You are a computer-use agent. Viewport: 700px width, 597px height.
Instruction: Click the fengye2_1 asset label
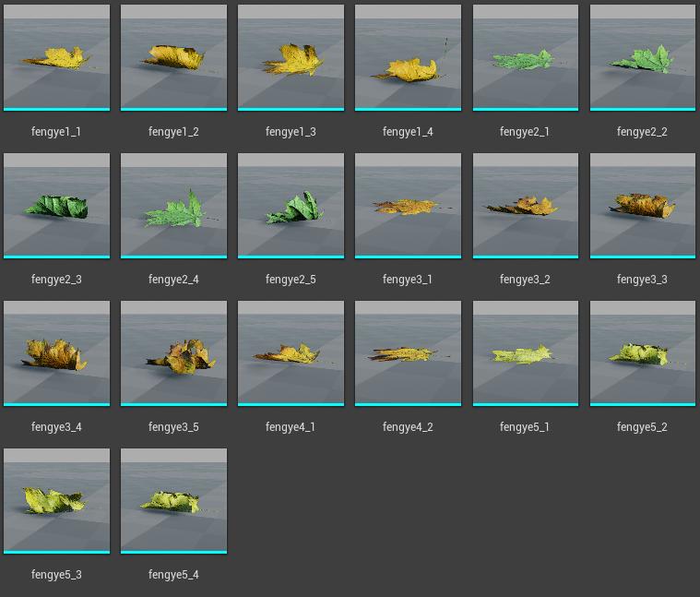525,132
